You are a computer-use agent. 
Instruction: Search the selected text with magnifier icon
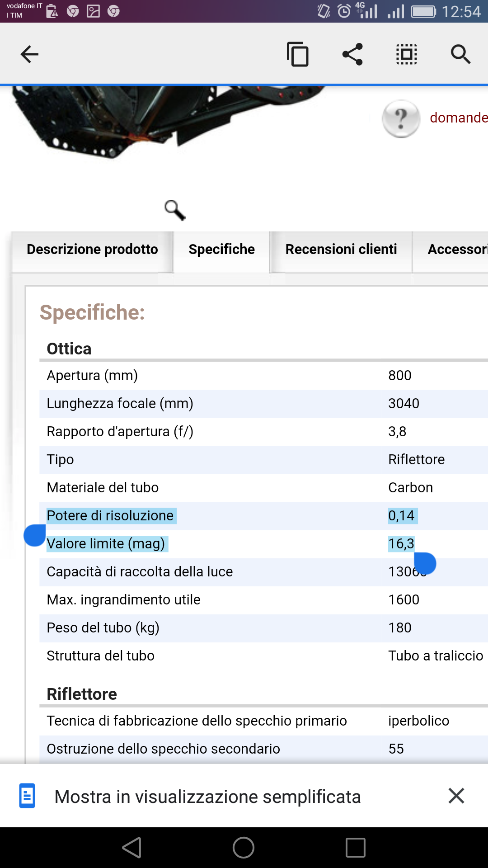click(460, 54)
